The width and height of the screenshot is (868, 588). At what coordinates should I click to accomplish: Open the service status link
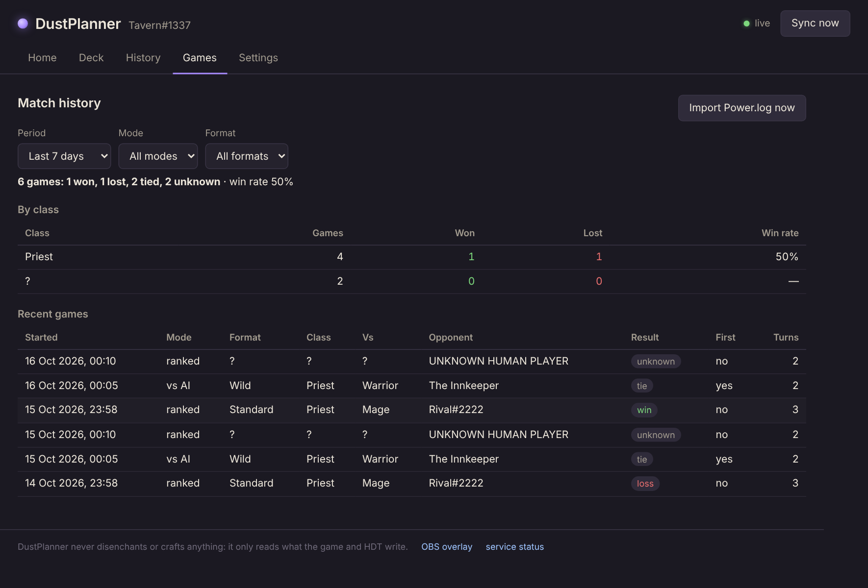coord(515,547)
